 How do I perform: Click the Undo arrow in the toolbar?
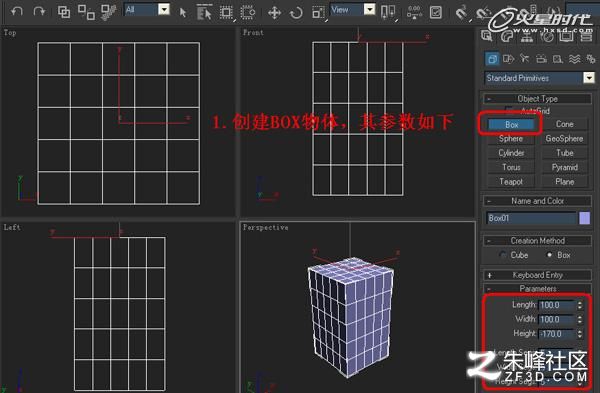16,11
